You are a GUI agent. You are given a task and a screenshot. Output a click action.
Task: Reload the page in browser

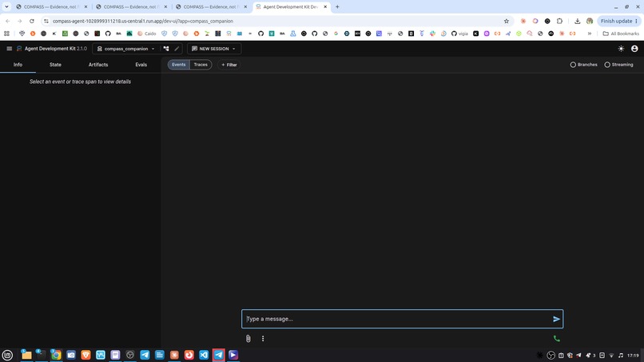coord(32,21)
